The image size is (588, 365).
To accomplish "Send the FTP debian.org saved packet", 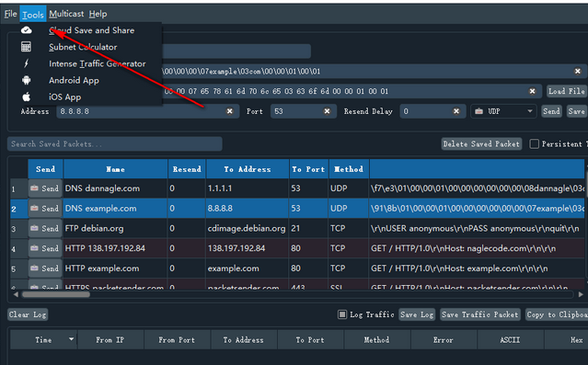I will pyautogui.click(x=44, y=228).
